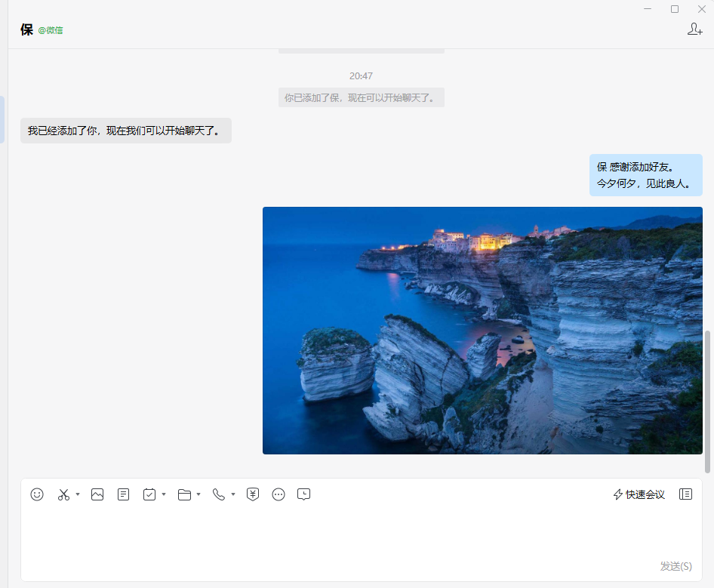Click the screenshot scissors tool
714x588 pixels.
point(63,494)
